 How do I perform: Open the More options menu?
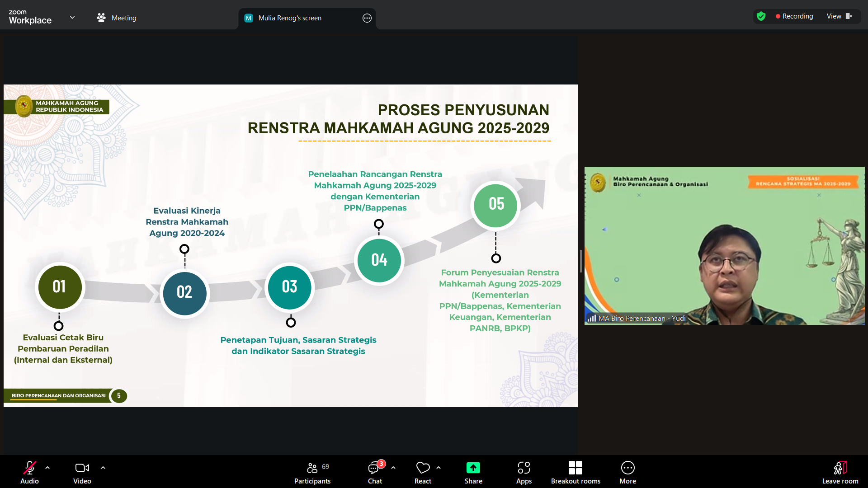(x=627, y=472)
